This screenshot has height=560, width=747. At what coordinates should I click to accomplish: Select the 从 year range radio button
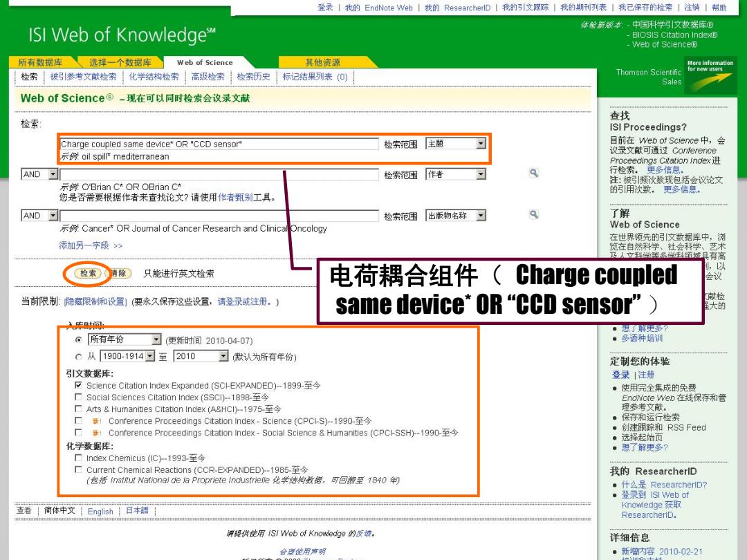[79, 357]
